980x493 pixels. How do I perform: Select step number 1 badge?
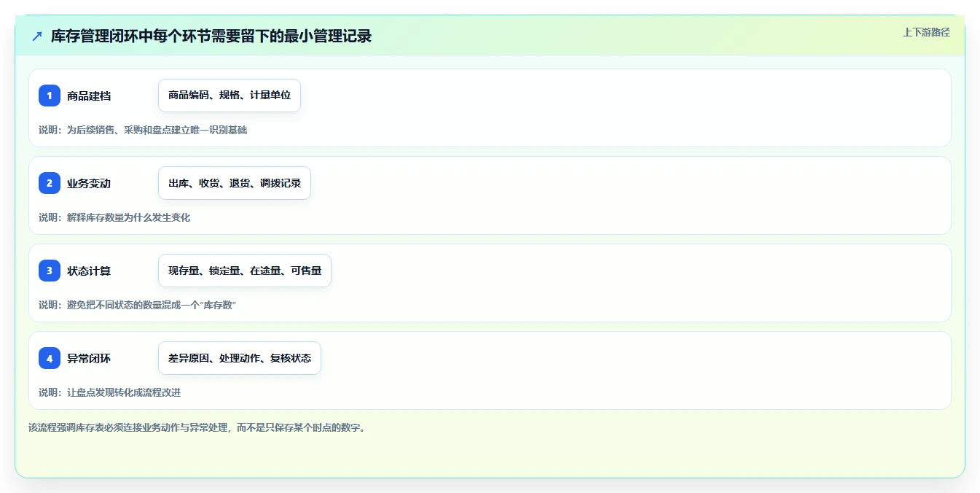pyautogui.click(x=50, y=96)
